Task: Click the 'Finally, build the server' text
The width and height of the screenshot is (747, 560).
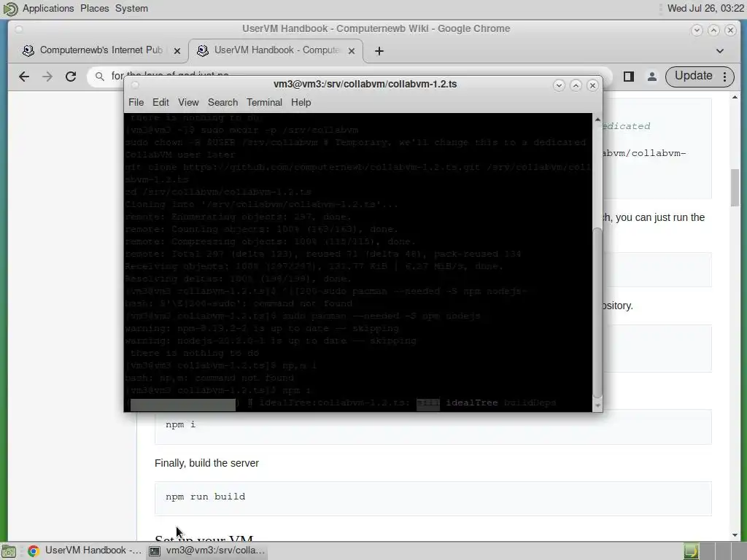Action: click(x=206, y=463)
